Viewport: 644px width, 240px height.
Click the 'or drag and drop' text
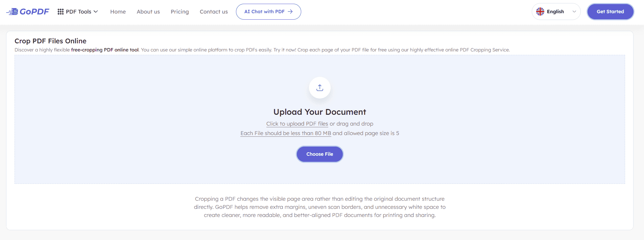pyautogui.click(x=352, y=124)
